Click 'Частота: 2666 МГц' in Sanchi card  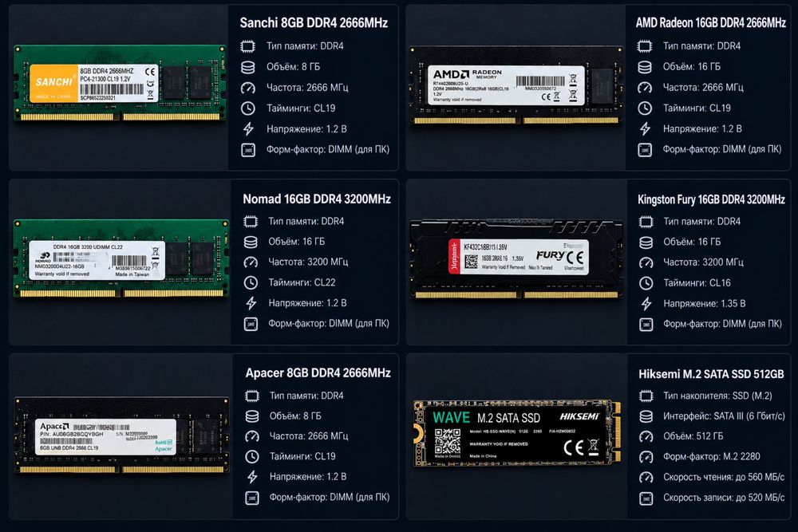(x=307, y=88)
